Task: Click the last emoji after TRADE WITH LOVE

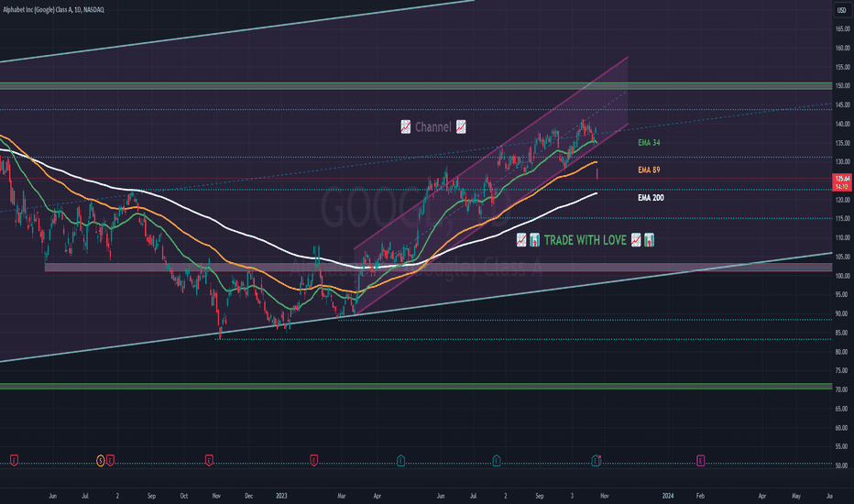Action: pyautogui.click(x=650, y=240)
